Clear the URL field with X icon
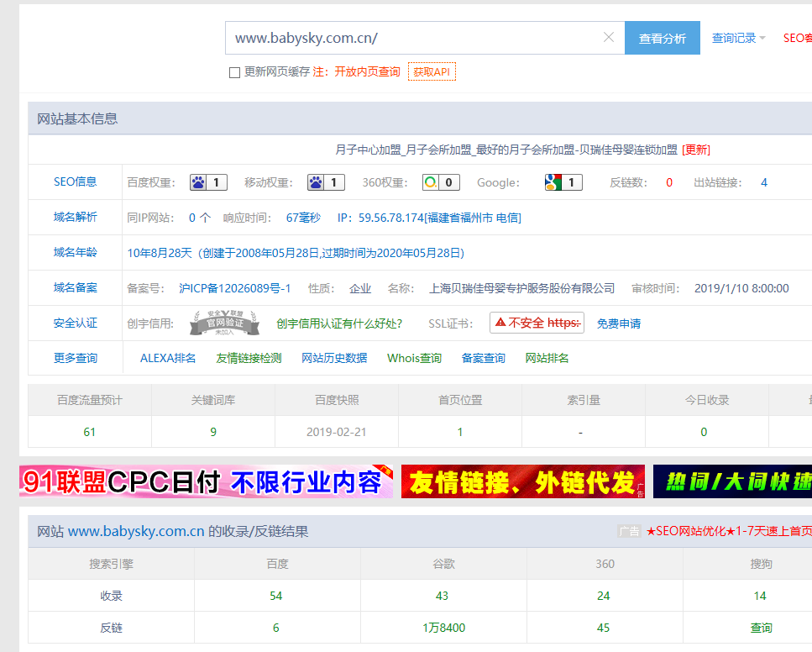Viewport: 812px width, 652px height. pos(609,38)
